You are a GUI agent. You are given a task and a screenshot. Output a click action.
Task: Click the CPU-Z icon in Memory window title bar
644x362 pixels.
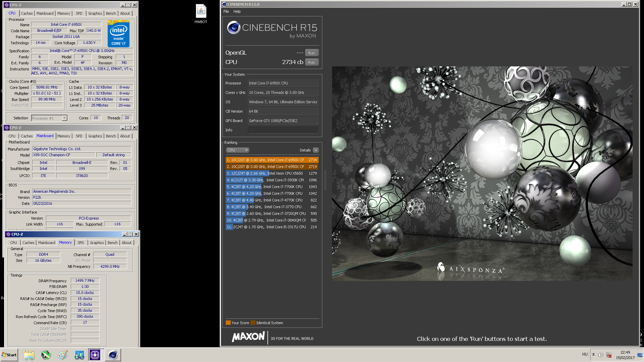(x=8, y=234)
